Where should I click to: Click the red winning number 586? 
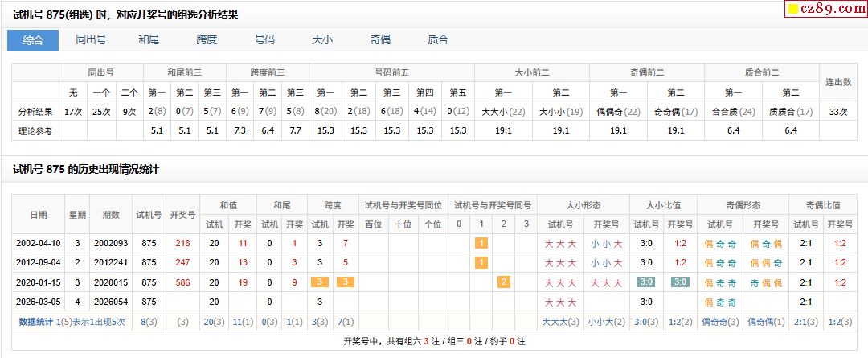coord(182,282)
